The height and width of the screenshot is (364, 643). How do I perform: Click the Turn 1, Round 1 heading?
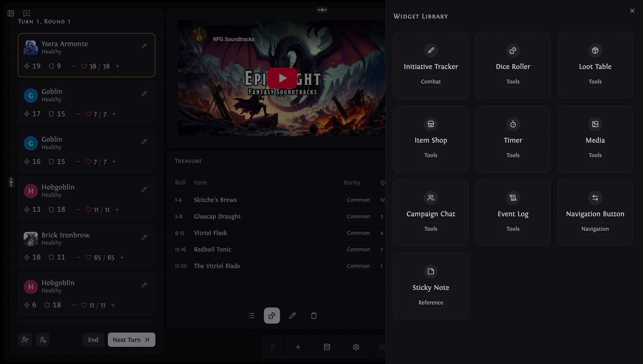[44, 21]
